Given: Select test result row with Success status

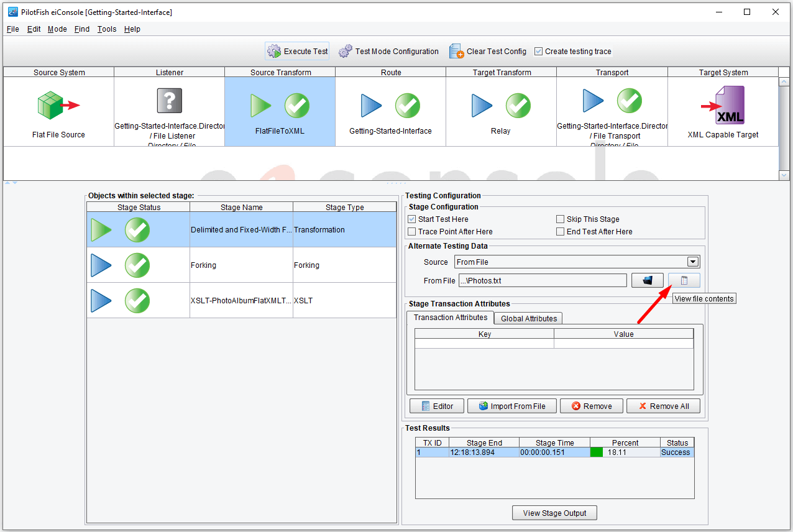Looking at the screenshot, I should 554,452.
